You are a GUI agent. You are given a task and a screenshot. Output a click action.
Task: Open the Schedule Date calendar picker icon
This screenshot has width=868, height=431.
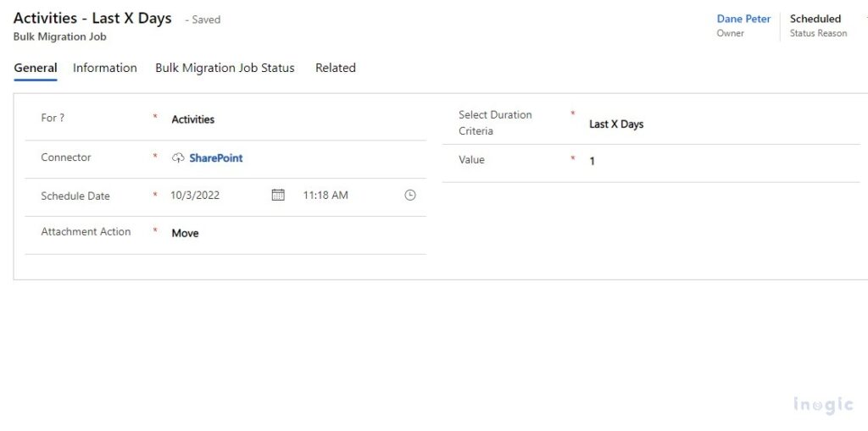coord(278,195)
